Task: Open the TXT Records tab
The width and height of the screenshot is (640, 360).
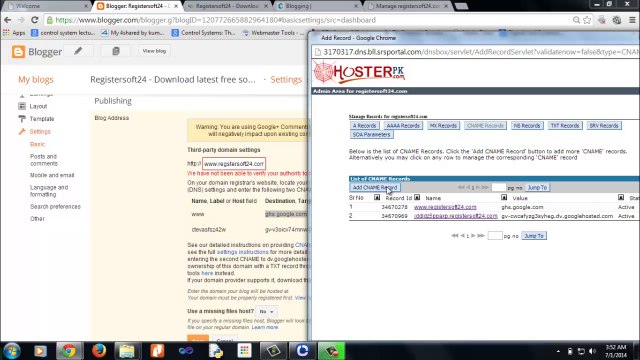Action: point(565,126)
